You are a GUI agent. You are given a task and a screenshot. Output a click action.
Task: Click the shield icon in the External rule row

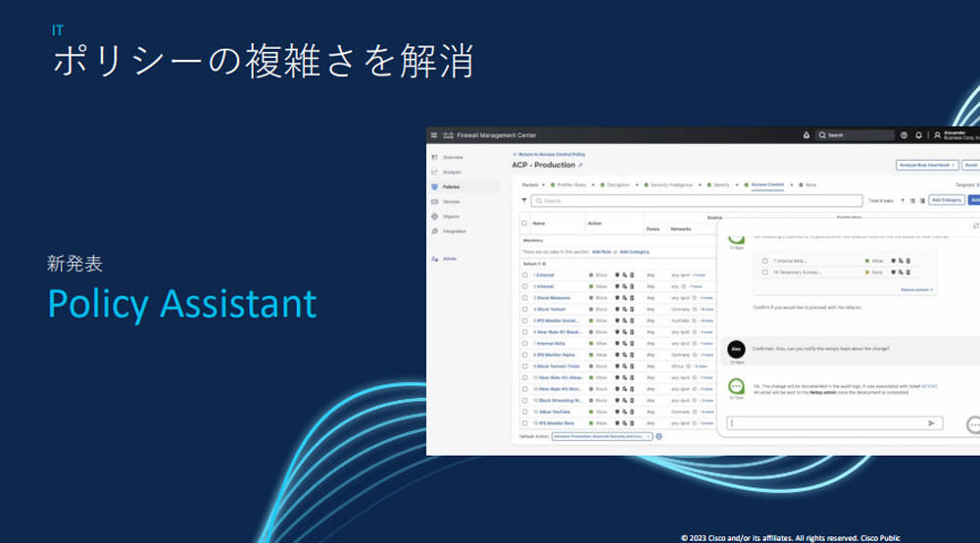617,275
